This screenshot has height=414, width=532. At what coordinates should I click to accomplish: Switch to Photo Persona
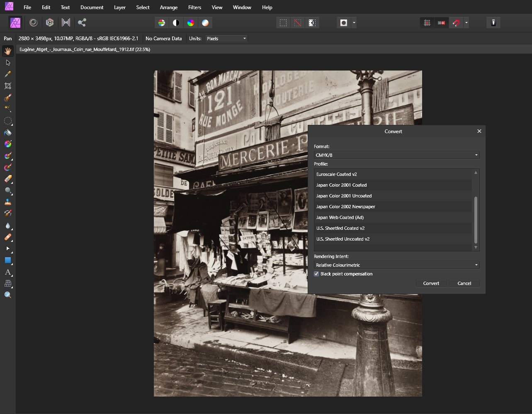(15, 22)
